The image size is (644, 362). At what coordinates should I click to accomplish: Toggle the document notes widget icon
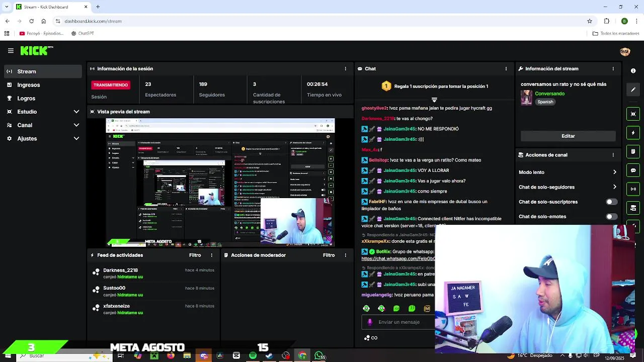[x=633, y=151]
